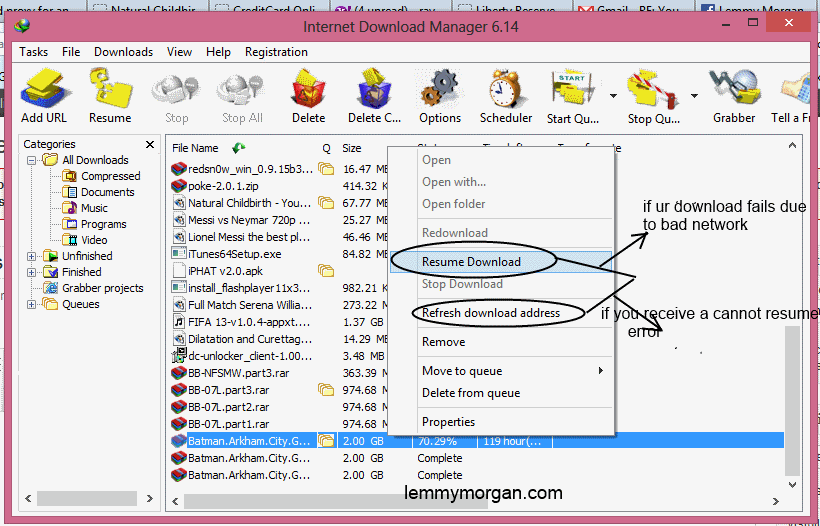Select iTunes64Setup.exe download row

click(234, 254)
